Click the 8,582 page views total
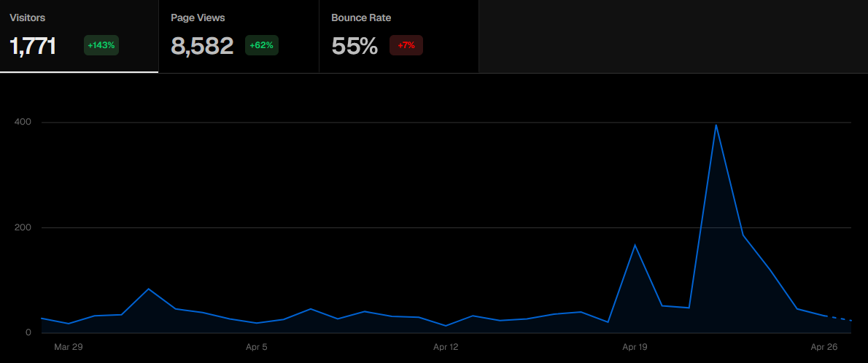The image size is (868, 363). [x=202, y=46]
